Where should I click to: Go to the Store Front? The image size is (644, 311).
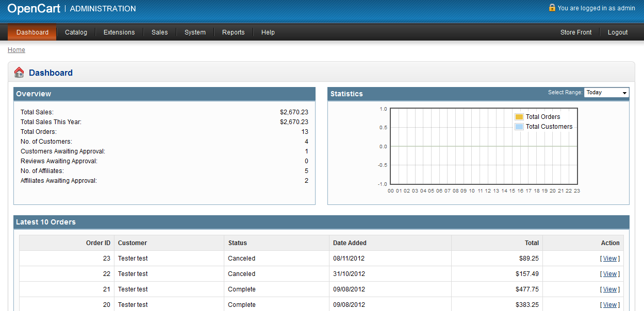click(576, 32)
